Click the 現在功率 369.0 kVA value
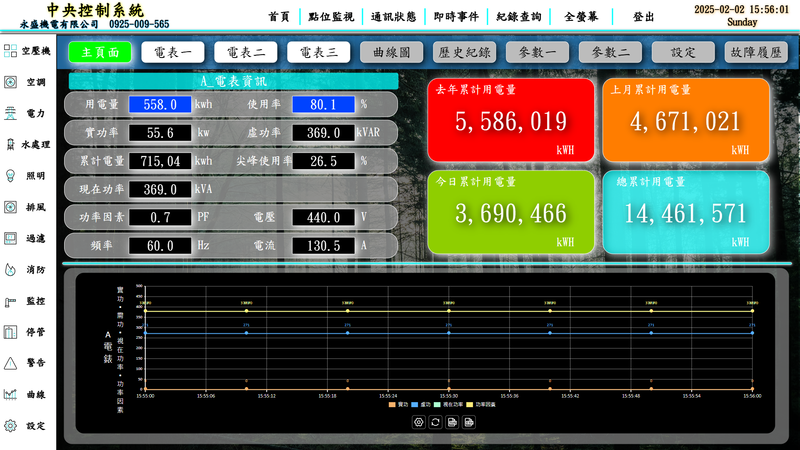The image size is (800, 450). [x=160, y=189]
